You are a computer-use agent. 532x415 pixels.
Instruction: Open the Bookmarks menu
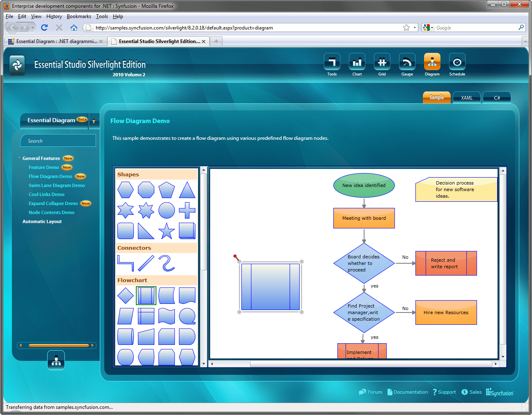[x=79, y=16]
